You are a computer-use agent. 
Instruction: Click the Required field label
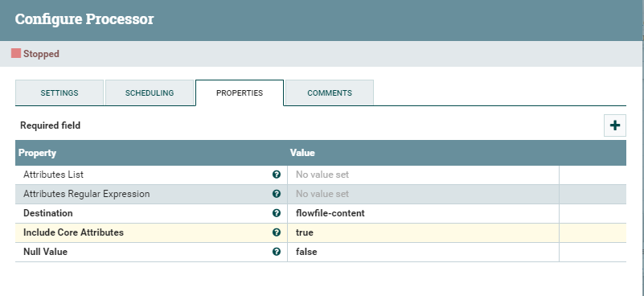pos(50,125)
